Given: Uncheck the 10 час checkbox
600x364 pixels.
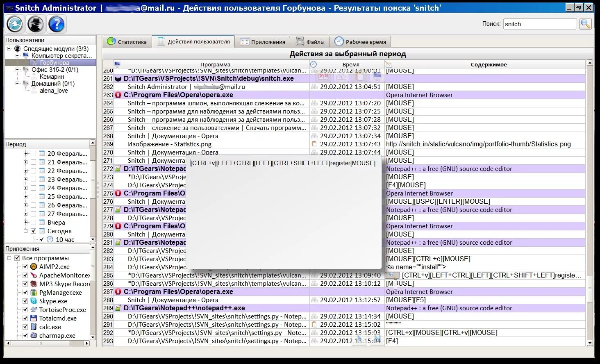Looking at the screenshot, I should tap(41, 239).
